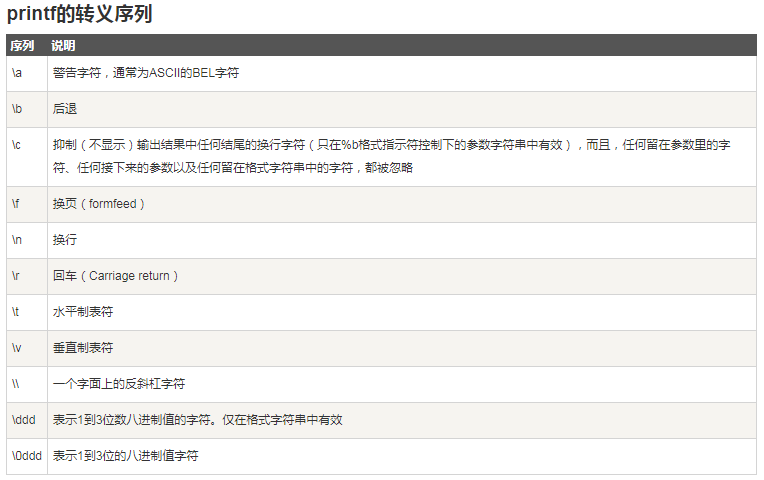Select the \n sequence cell

(x=27, y=241)
